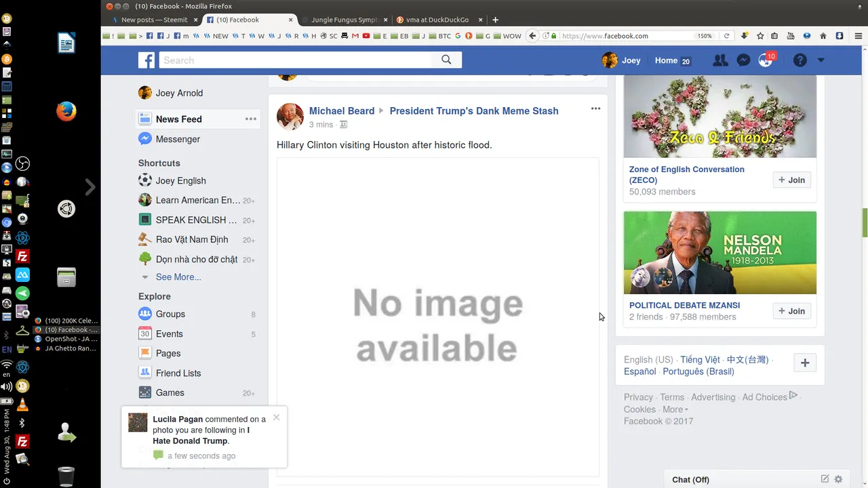Screen dimensions: 868x488
Task: Open post options ellipsis menu
Action: [595, 108]
